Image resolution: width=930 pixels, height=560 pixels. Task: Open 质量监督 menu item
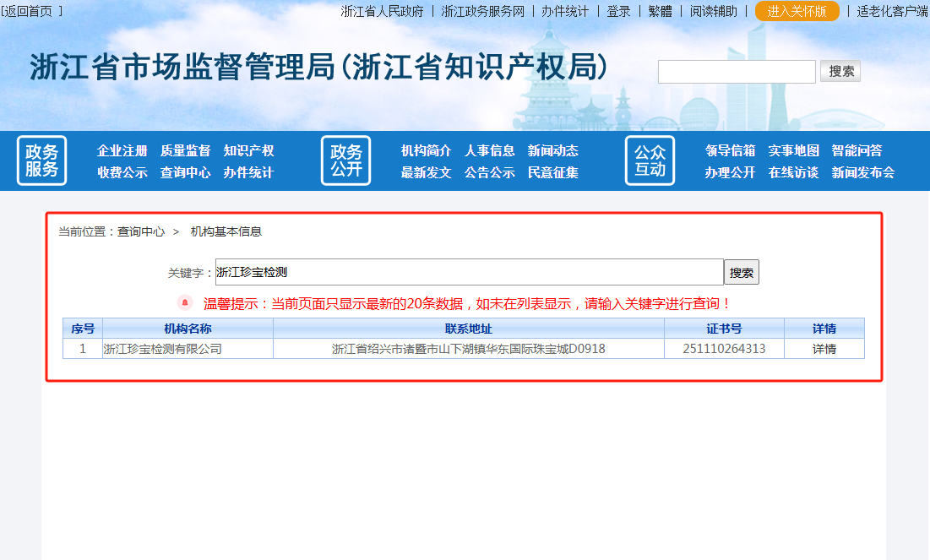pyautogui.click(x=186, y=150)
